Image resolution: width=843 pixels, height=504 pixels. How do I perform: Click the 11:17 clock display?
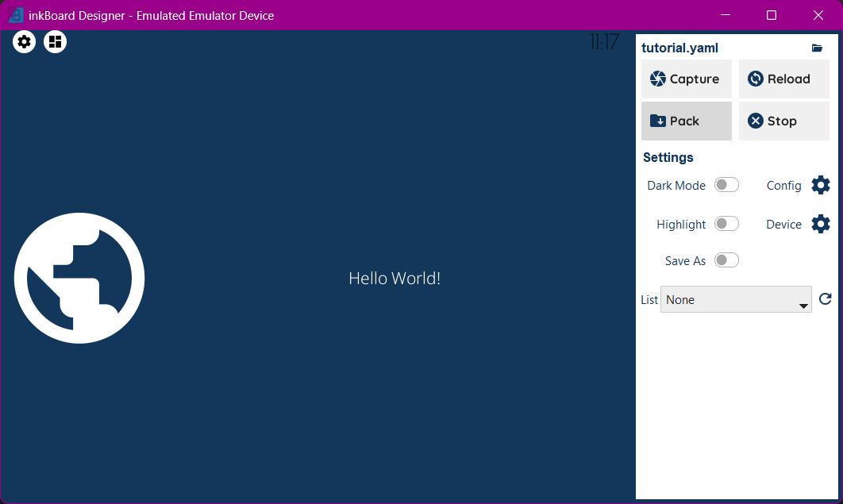(x=604, y=42)
